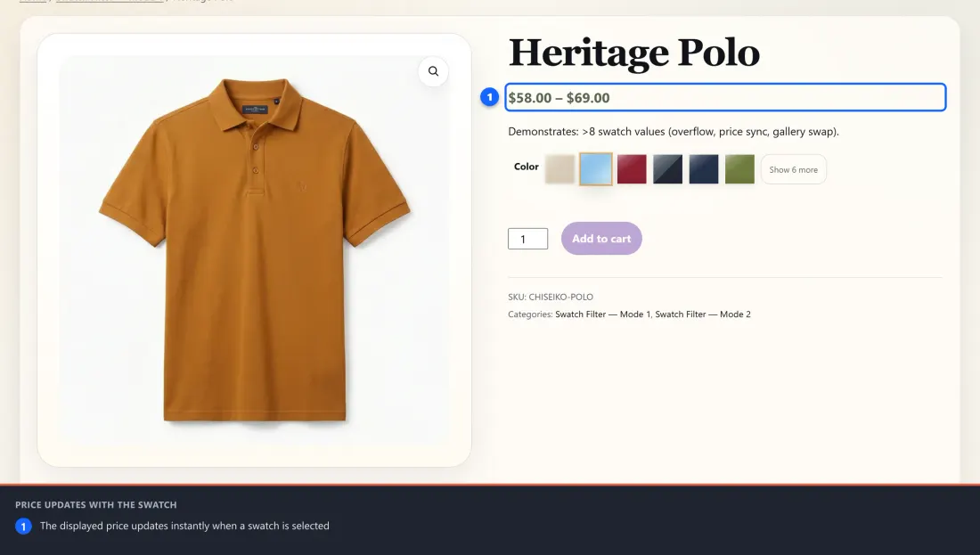
Task: Click the Demonstrates: >8 swatch values description
Action: pyautogui.click(x=674, y=132)
